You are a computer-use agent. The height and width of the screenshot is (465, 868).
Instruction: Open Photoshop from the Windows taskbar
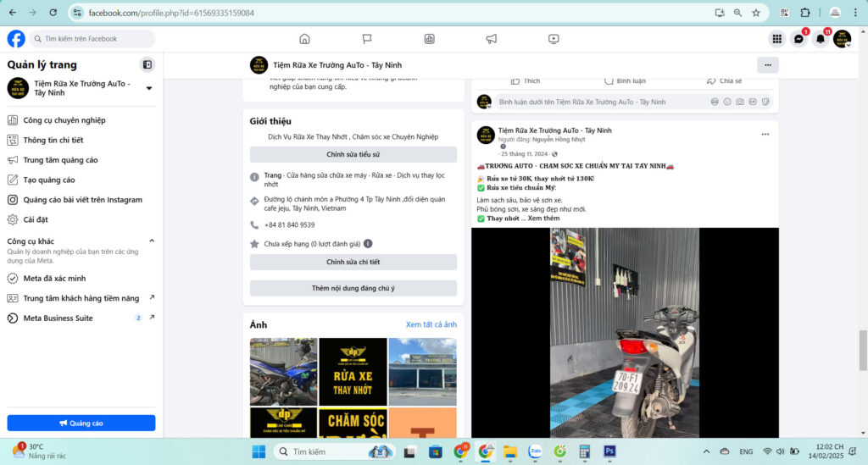[x=609, y=451]
